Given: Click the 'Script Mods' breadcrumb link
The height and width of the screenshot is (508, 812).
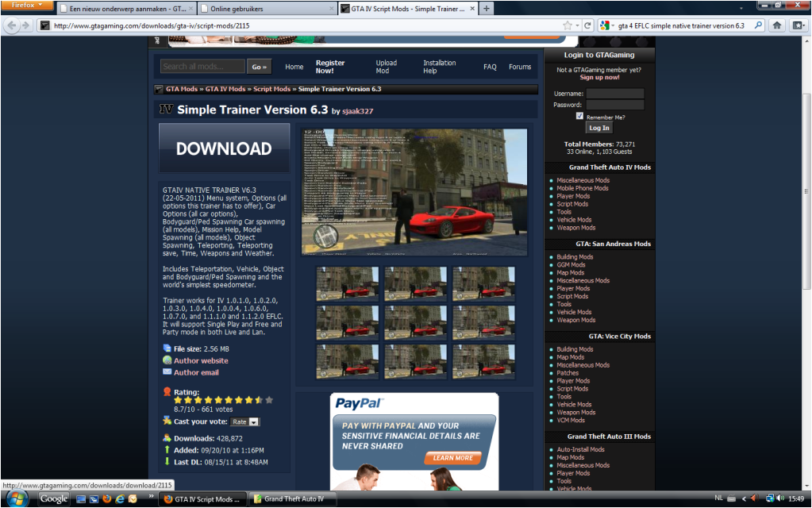Looking at the screenshot, I should click(x=272, y=89).
